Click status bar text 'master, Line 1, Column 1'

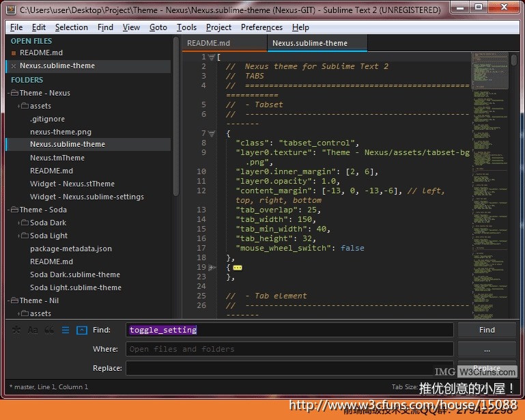(51, 387)
